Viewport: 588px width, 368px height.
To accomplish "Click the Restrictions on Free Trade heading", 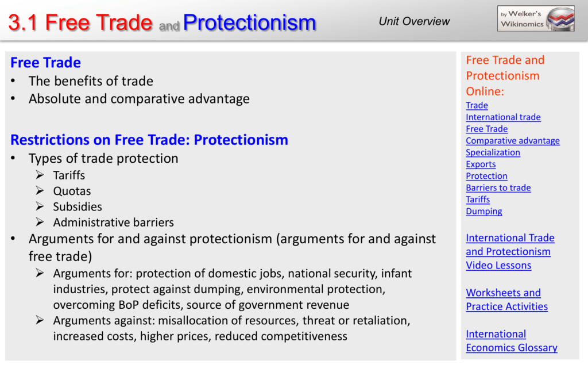I will click(149, 140).
